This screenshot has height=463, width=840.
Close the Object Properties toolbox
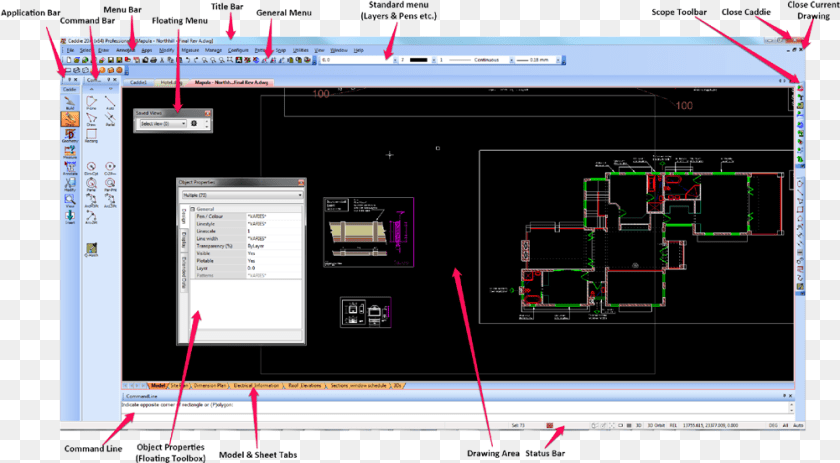(301, 183)
